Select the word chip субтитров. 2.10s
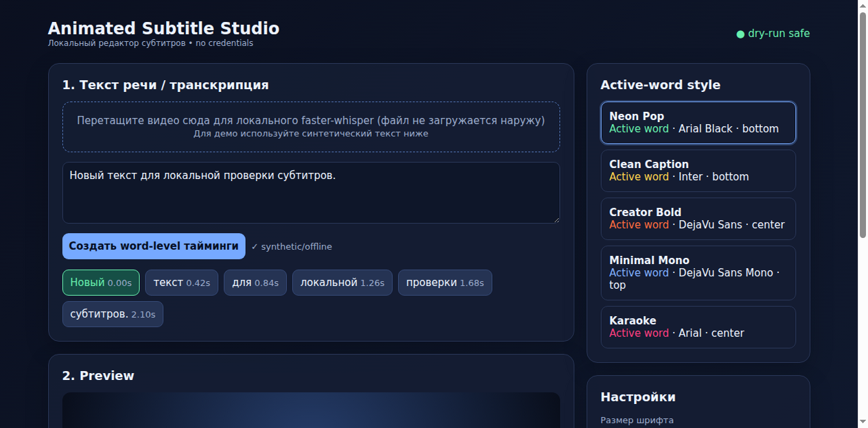Image resolution: width=868 pixels, height=428 pixels. click(x=113, y=314)
